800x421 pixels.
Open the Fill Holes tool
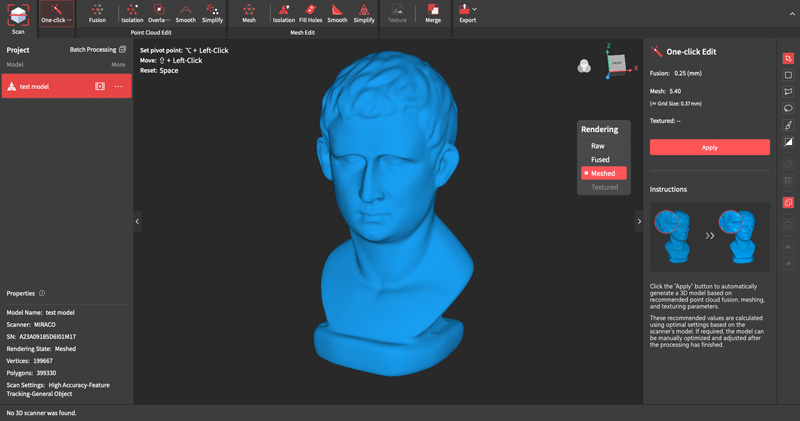point(310,14)
